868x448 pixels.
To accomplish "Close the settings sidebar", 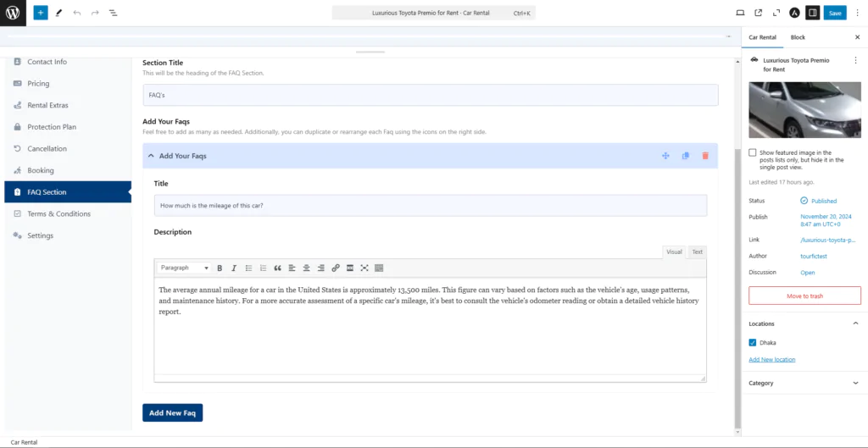I will pyautogui.click(x=858, y=37).
